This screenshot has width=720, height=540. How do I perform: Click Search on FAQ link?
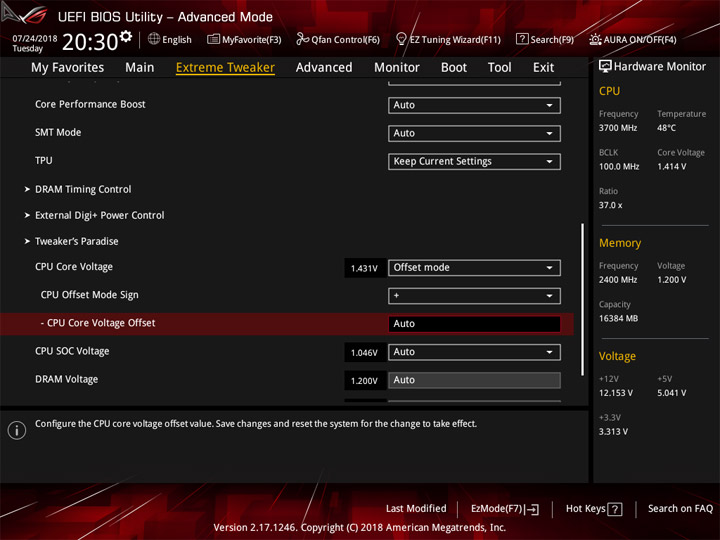tap(680, 509)
